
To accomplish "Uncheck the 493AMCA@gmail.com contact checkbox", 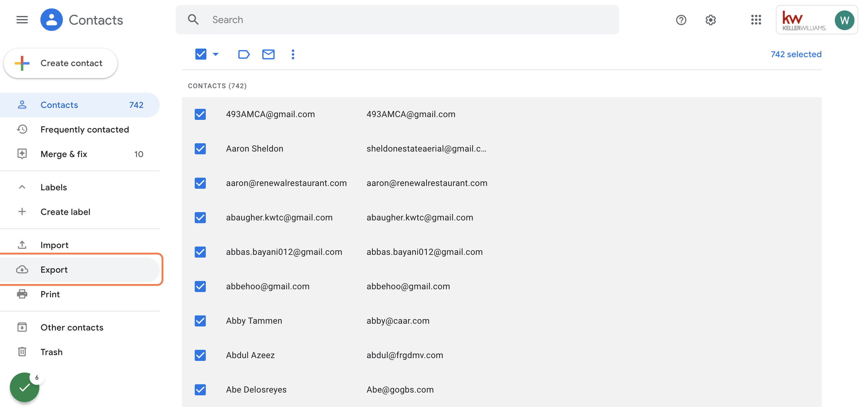I will tap(200, 114).
